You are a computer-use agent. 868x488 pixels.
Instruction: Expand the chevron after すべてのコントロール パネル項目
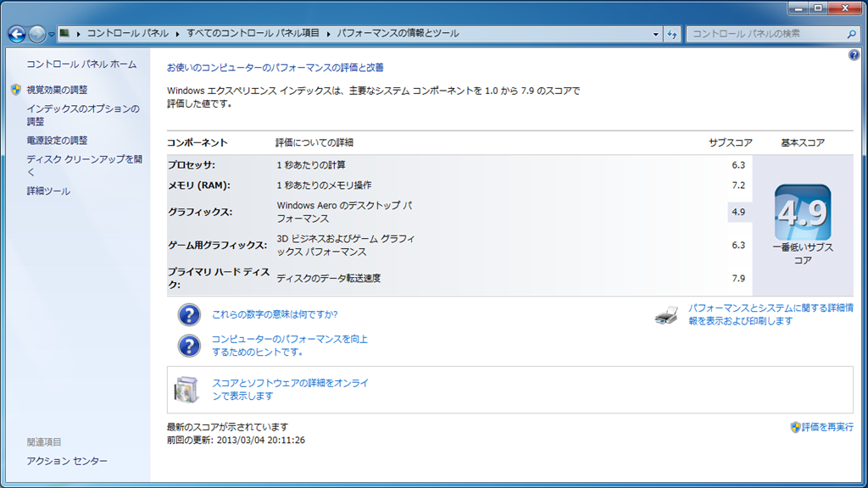328,34
